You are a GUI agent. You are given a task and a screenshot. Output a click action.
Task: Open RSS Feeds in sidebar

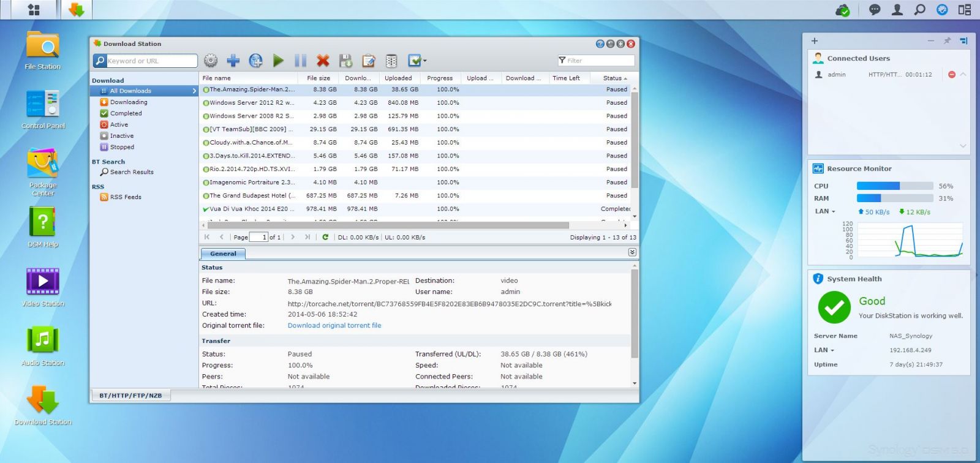tap(126, 197)
